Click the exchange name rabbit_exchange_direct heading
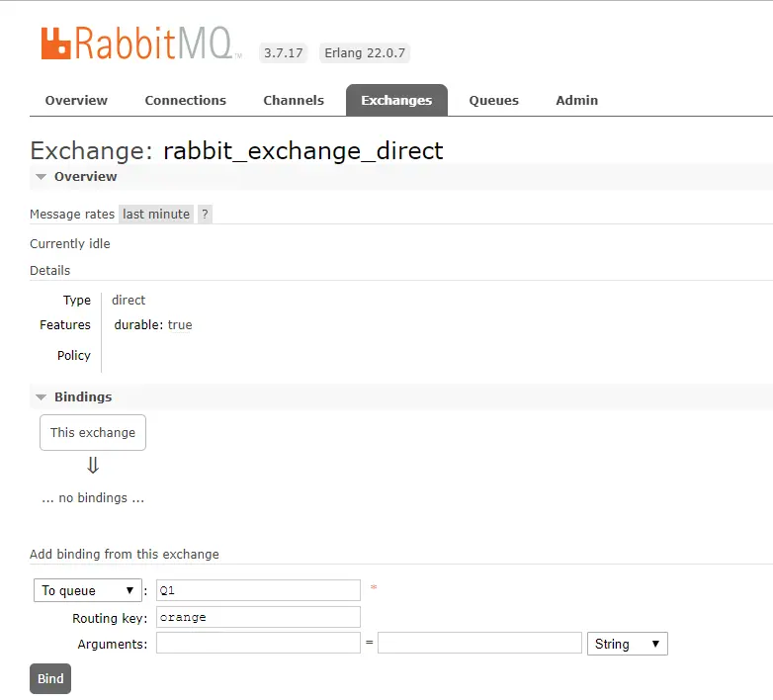 [303, 150]
